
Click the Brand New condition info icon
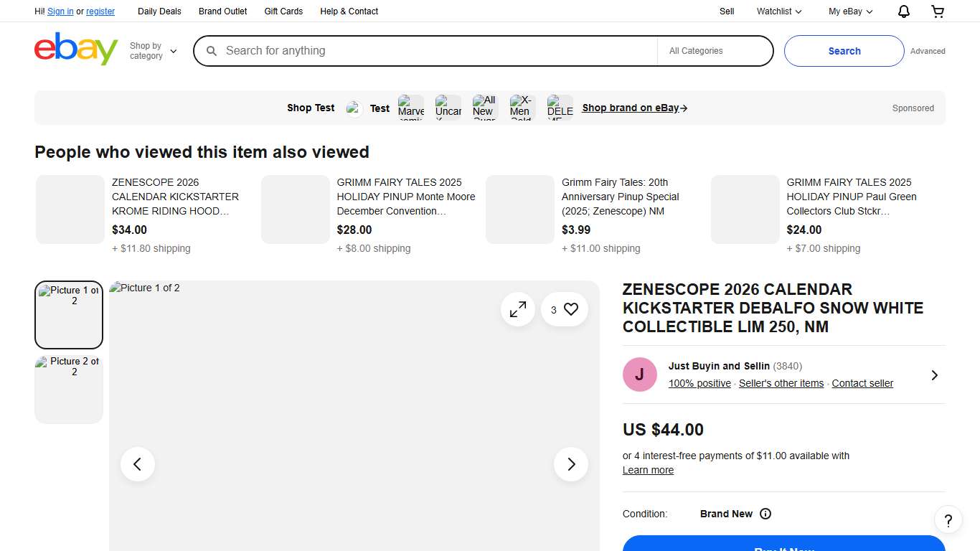(x=765, y=514)
